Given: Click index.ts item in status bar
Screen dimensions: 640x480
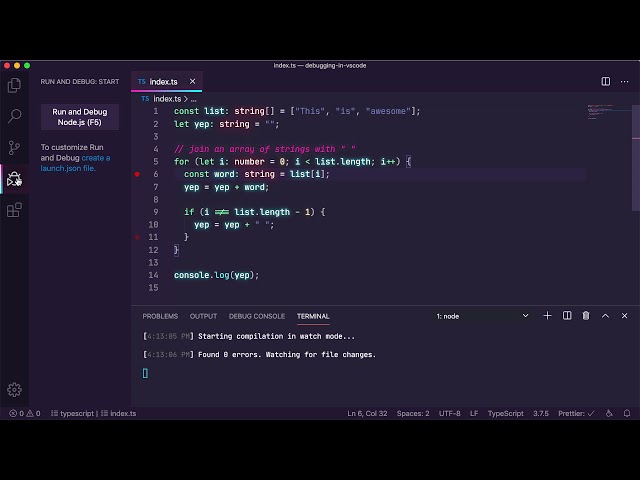Looking at the screenshot, I should pyautogui.click(x=118, y=413).
